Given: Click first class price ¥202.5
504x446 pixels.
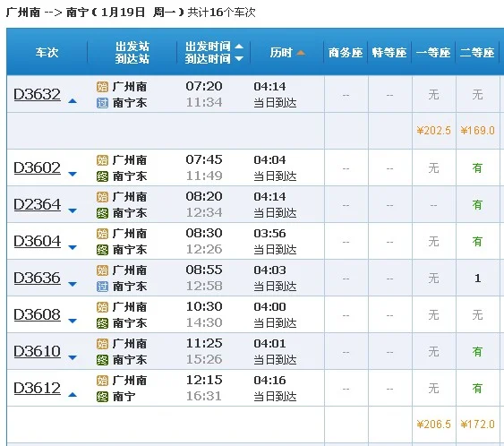Looking at the screenshot, I should [x=433, y=131].
